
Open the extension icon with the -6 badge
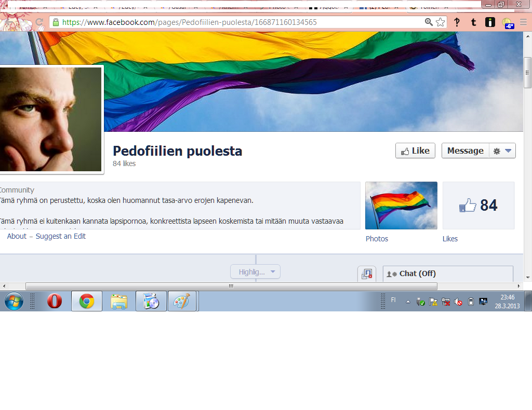point(508,23)
